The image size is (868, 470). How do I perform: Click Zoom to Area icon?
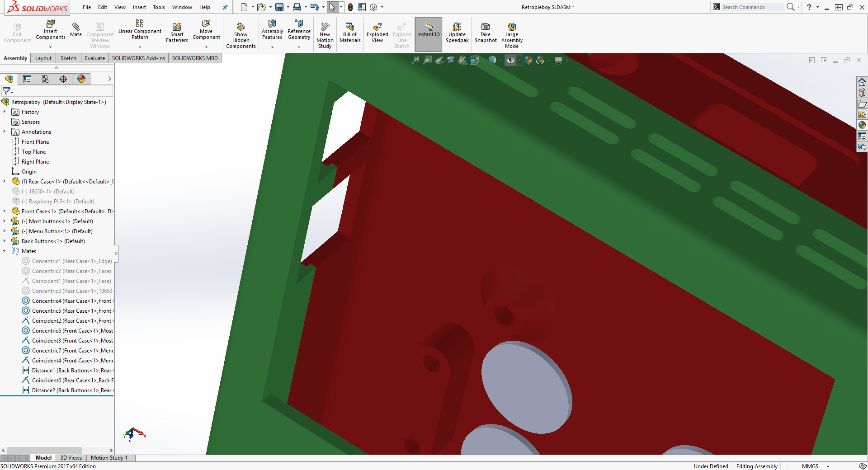point(427,60)
